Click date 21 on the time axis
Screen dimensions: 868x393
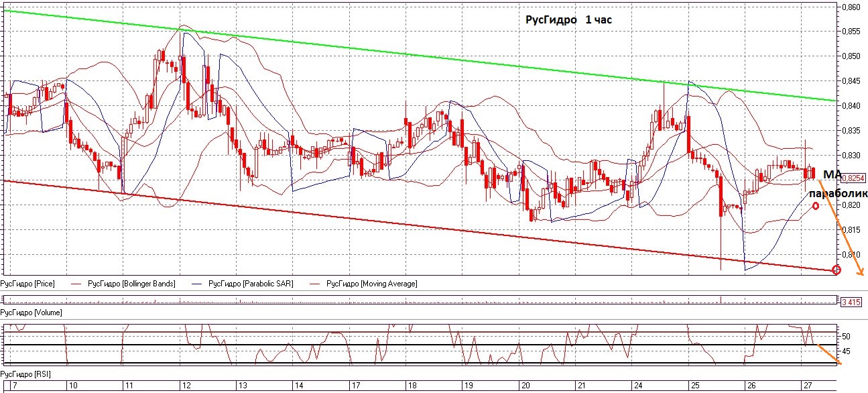[582, 386]
